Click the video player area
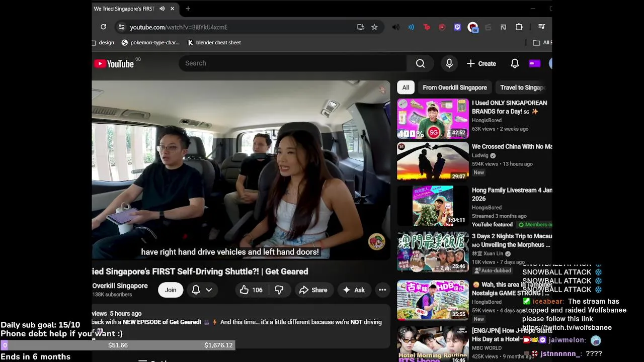 [241, 170]
